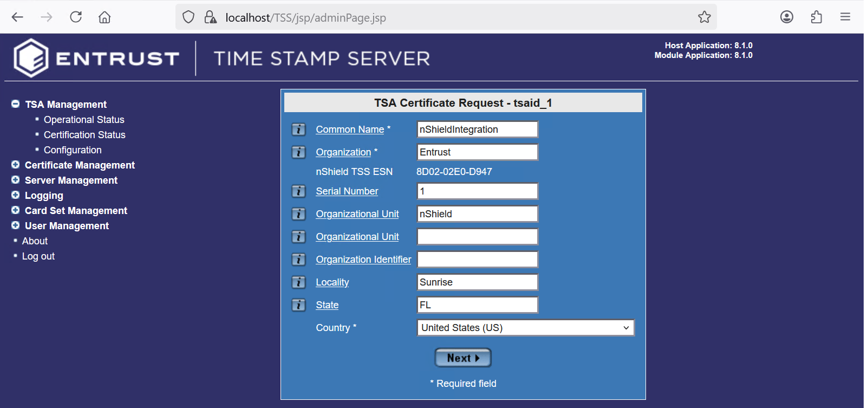Select Log out in the sidebar
Image resolution: width=868 pixels, height=408 pixels.
(x=38, y=256)
